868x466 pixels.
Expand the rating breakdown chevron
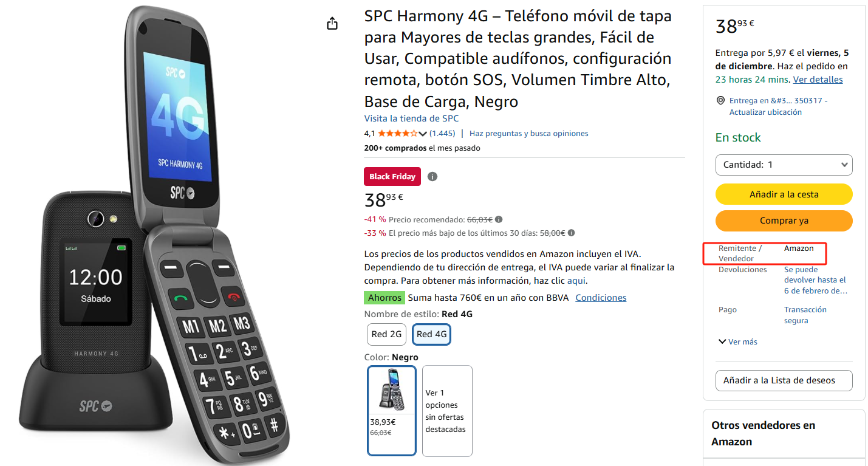[x=423, y=134]
